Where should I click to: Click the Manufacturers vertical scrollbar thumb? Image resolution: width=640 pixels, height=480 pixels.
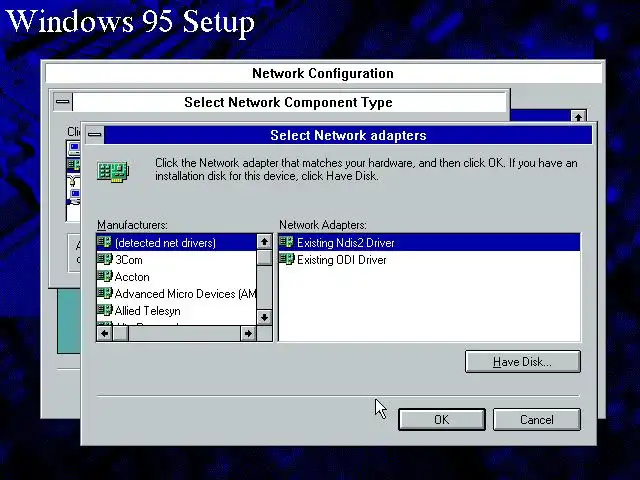(264, 258)
